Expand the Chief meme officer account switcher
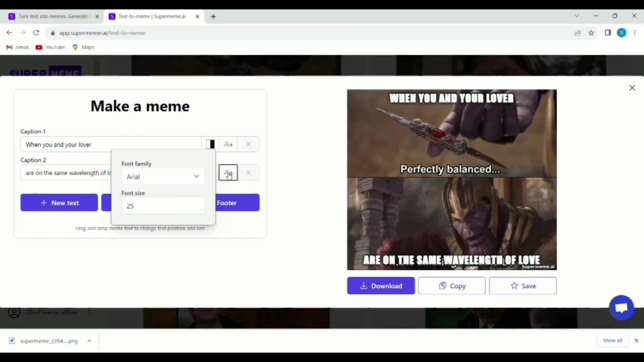The width and height of the screenshot is (644, 362). coord(89,312)
